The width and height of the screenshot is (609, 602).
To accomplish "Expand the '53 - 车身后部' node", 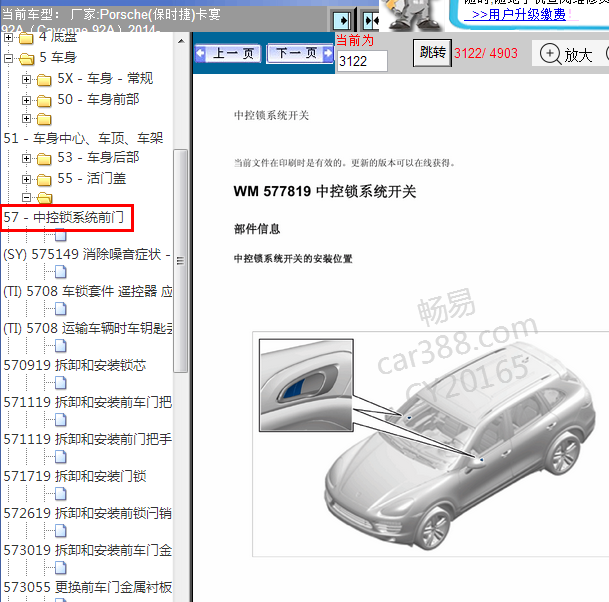I will (26, 158).
